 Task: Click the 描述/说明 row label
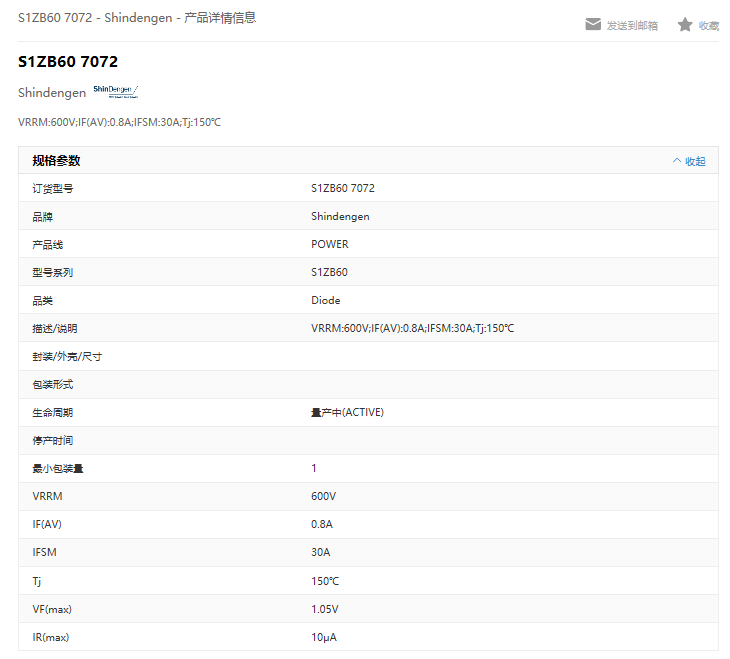54,328
